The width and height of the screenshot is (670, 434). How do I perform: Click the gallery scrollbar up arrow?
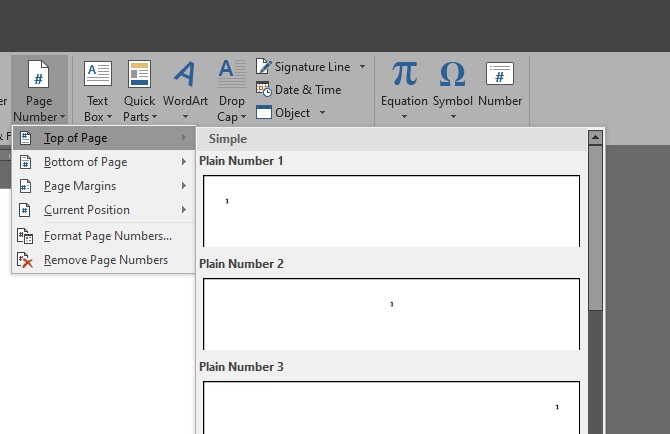pos(595,137)
